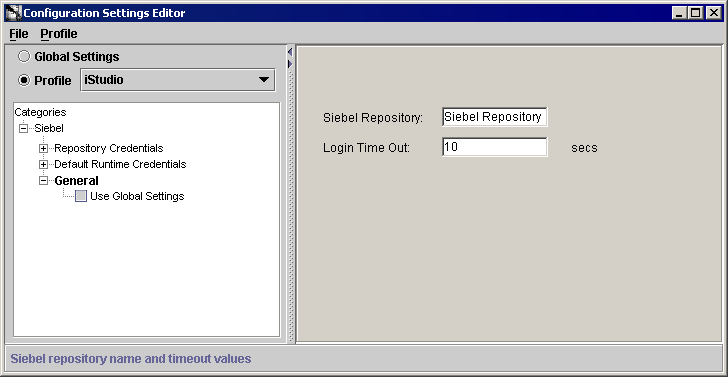Select the Siebel category label
Screen dimensions: 728x377
click(x=49, y=129)
